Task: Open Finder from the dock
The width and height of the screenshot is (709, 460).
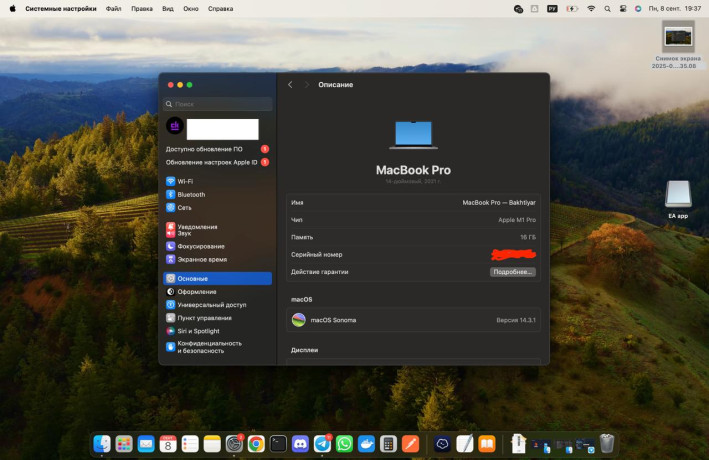Action: [102, 444]
